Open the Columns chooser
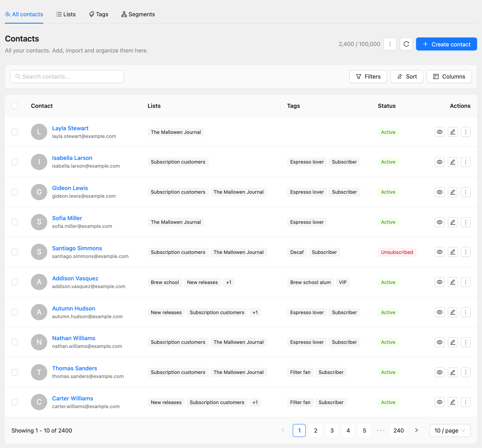 pyautogui.click(x=449, y=76)
